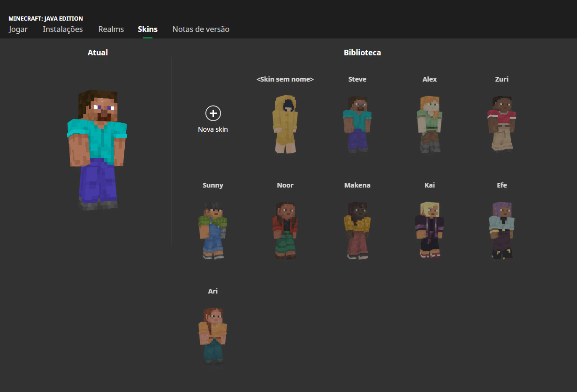577x392 pixels.
Task: Click the Skins tab
Action: pyautogui.click(x=147, y=29)
